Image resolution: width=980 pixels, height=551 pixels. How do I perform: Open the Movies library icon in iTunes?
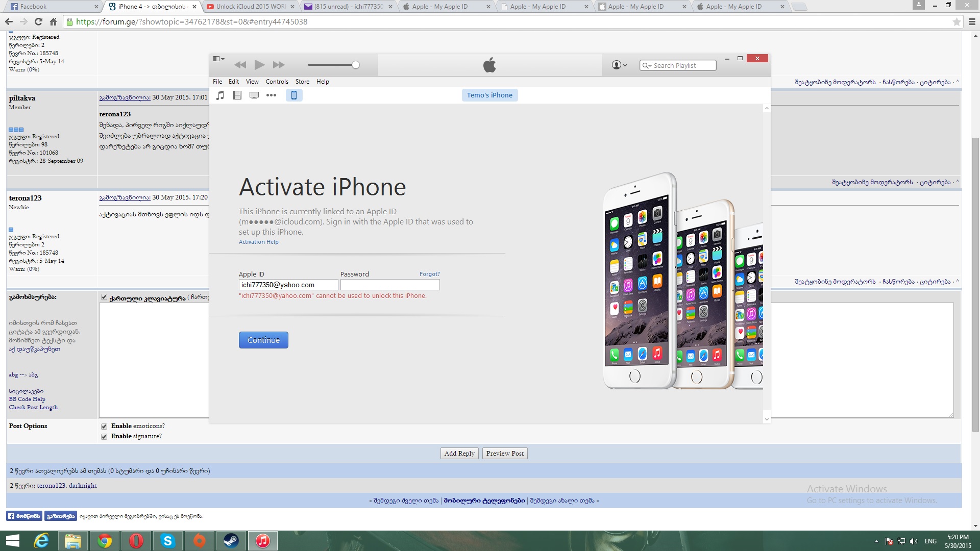tap(237, 95)
